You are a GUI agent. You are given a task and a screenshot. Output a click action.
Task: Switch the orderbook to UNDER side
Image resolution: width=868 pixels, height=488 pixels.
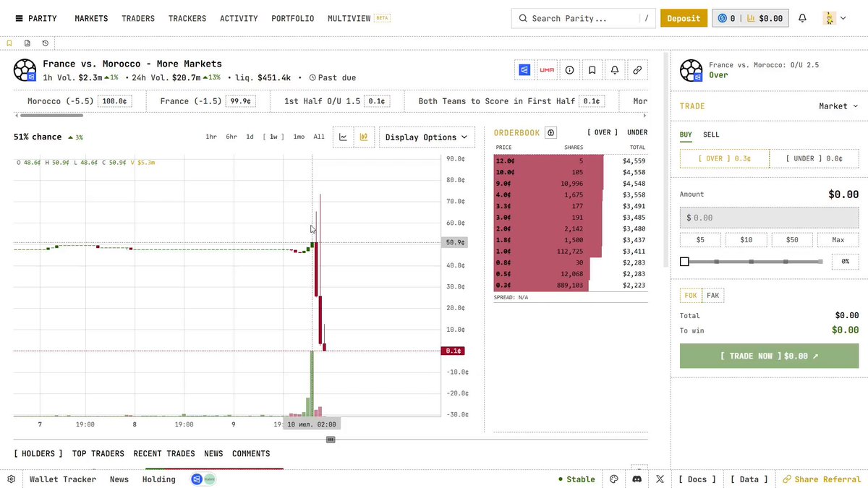pos(637,133)
